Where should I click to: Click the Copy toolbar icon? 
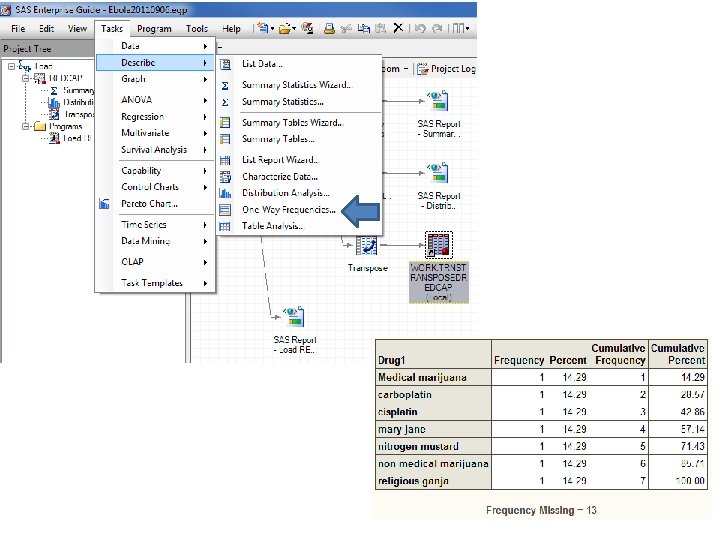tap(364, 28)
